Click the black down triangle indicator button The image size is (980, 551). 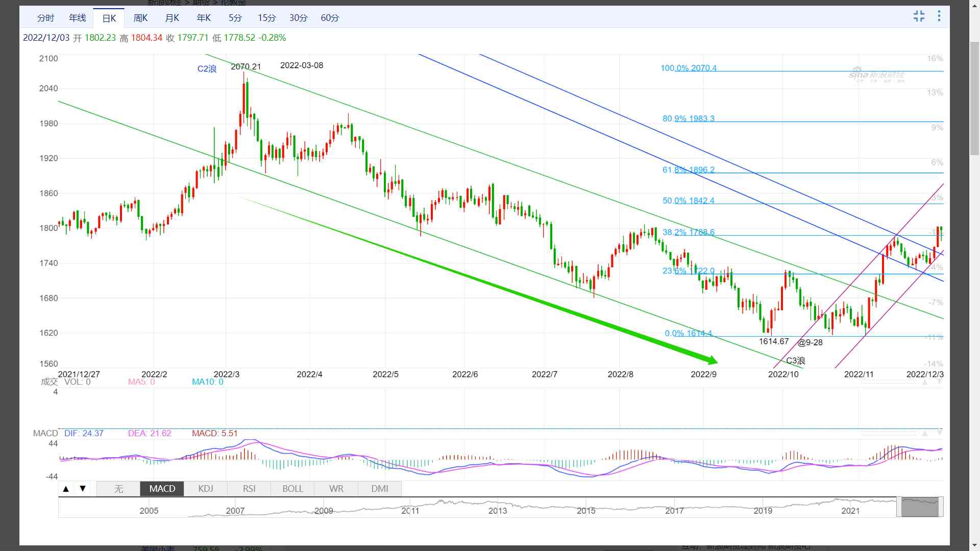pos(83,489)
